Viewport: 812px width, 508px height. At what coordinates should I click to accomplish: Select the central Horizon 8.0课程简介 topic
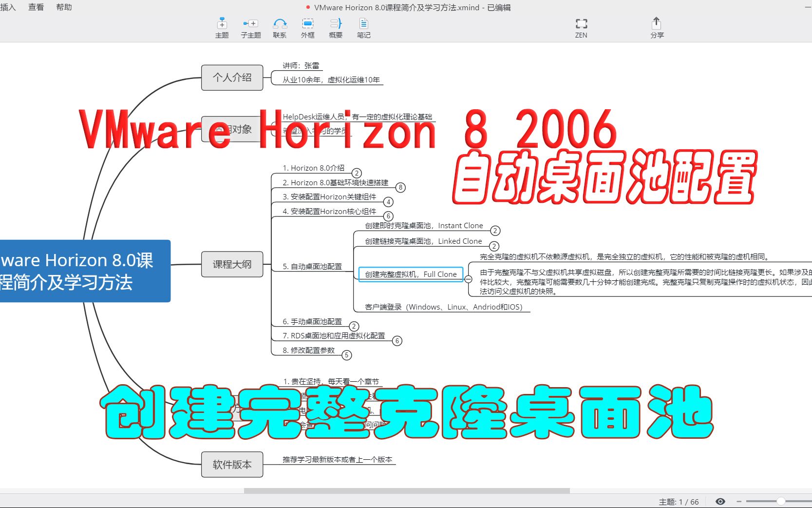(x=85, y=271)
